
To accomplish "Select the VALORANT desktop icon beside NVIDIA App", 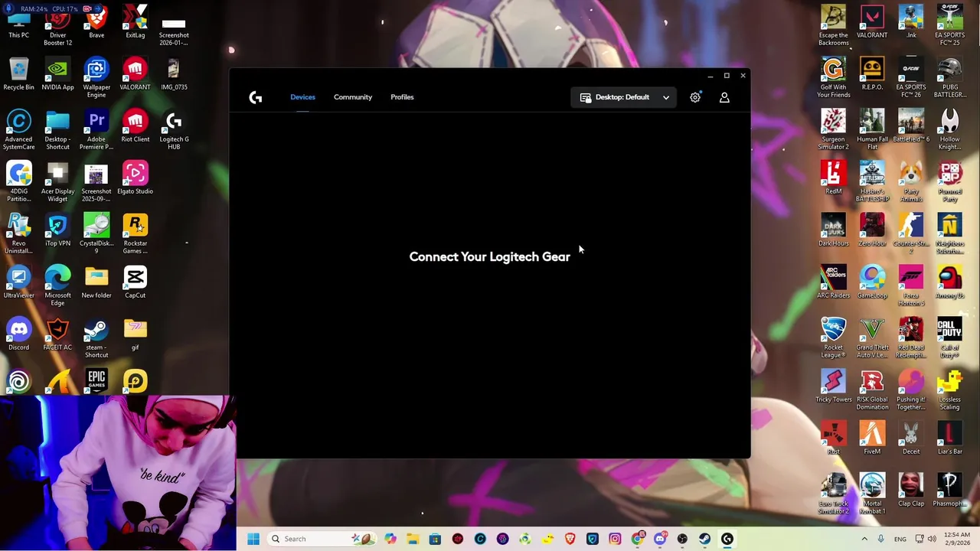I will [135, 74].
